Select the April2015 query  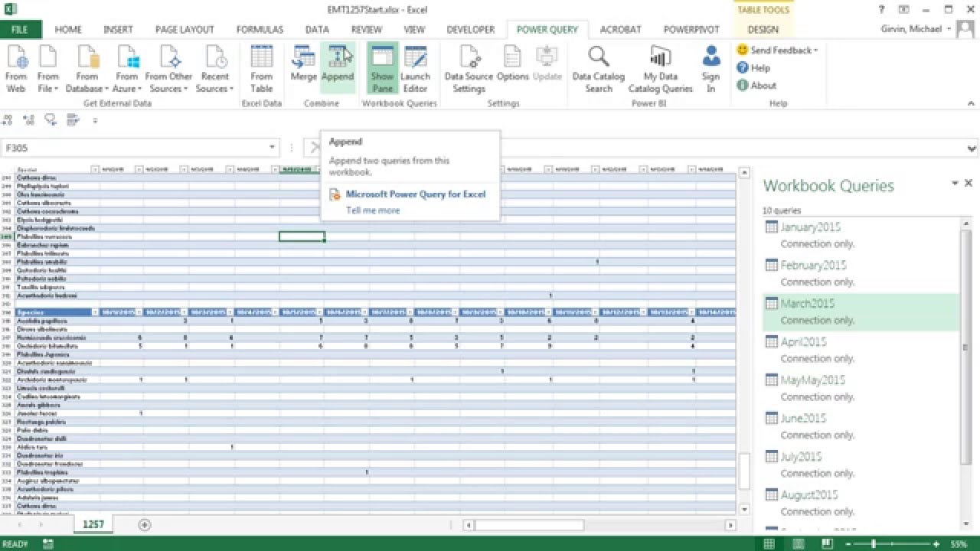(861, 350)
